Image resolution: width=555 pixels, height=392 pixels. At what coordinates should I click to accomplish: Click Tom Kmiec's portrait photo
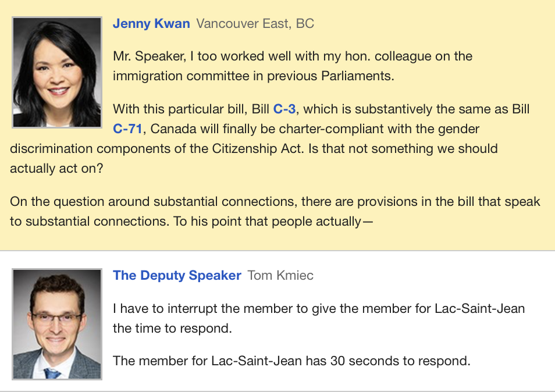[x=57, y=324]
